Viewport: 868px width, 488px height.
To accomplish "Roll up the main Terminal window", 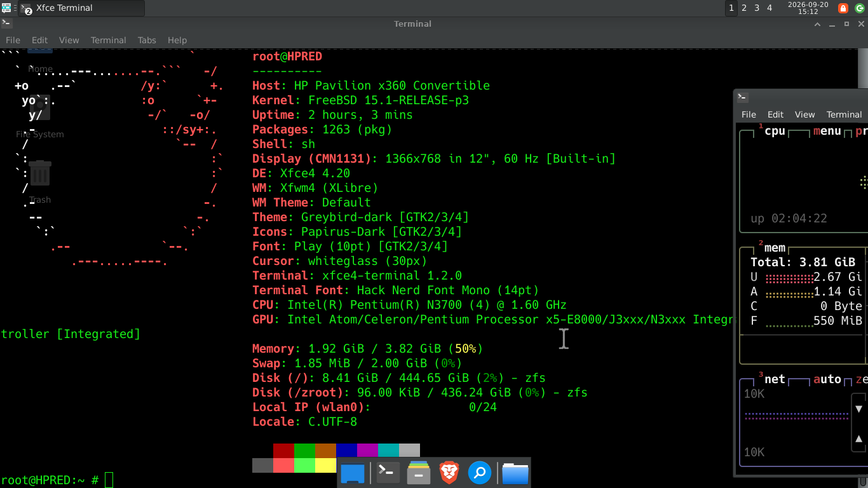I will (x=818, y=24).
